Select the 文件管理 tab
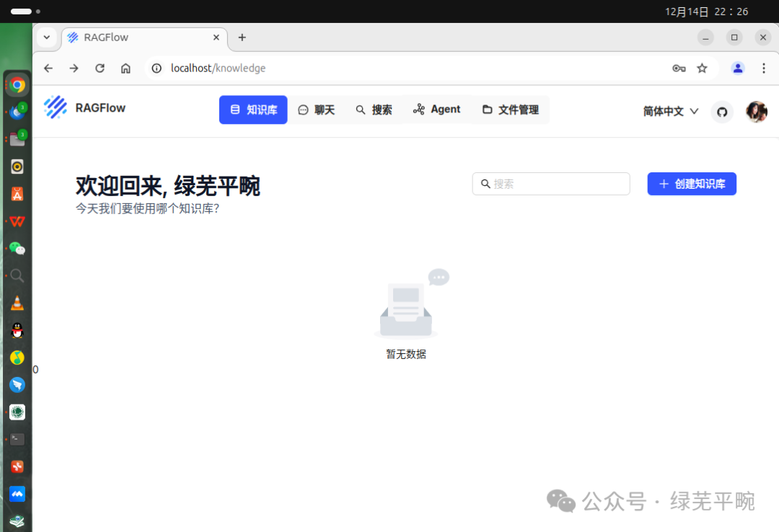Image resolution: width=779 pixels, height=532 pixels. click(511, 110)
